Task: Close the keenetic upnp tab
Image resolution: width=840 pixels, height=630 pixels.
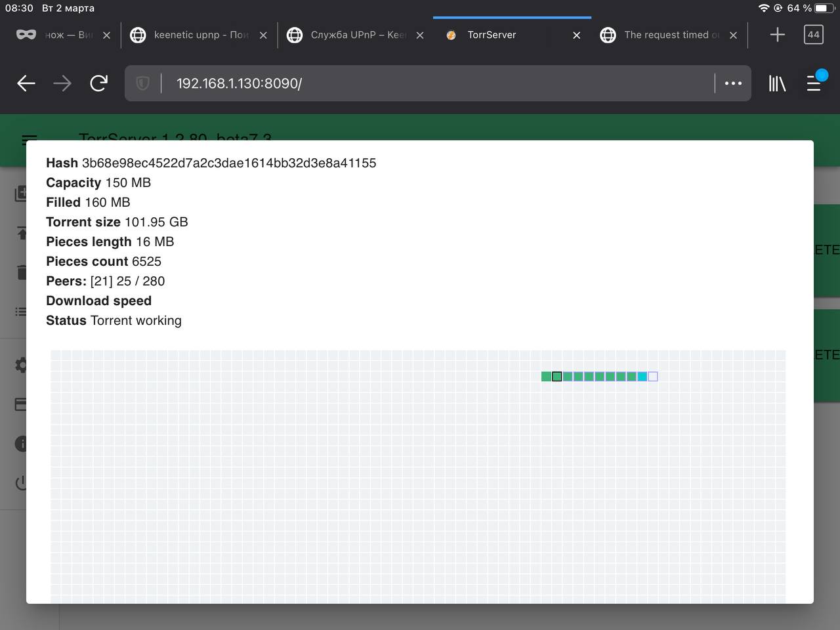Action: pyautogui.click(x=263, y=35)
